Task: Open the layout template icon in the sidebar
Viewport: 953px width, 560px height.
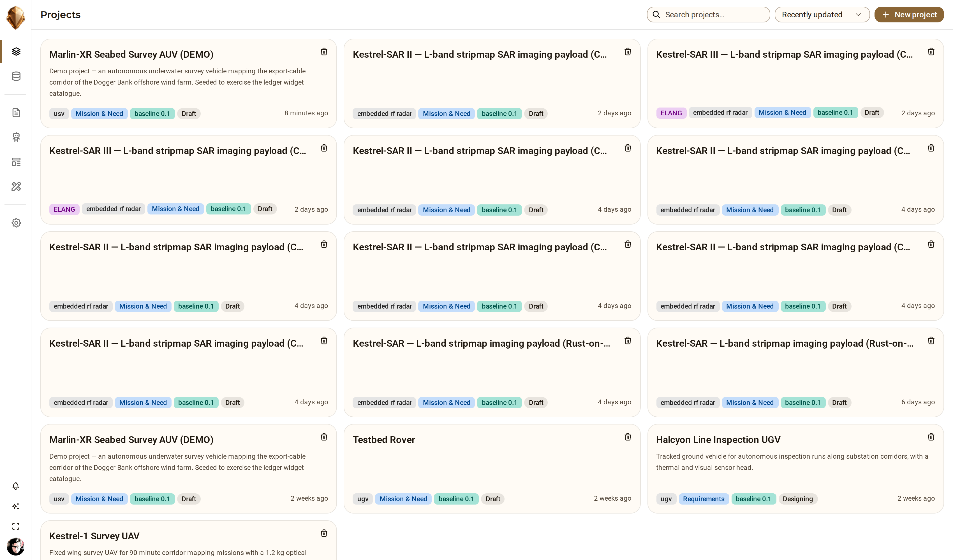Action: (16, 162)
